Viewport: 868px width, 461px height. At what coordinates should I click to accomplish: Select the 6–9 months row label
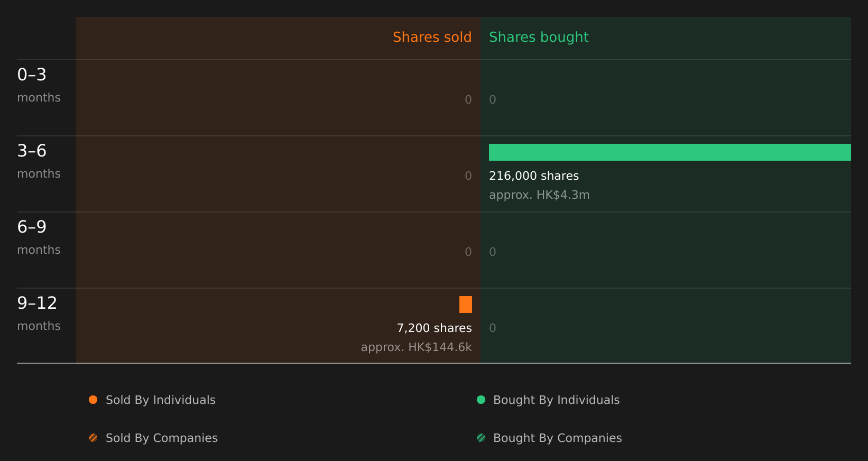39,237
